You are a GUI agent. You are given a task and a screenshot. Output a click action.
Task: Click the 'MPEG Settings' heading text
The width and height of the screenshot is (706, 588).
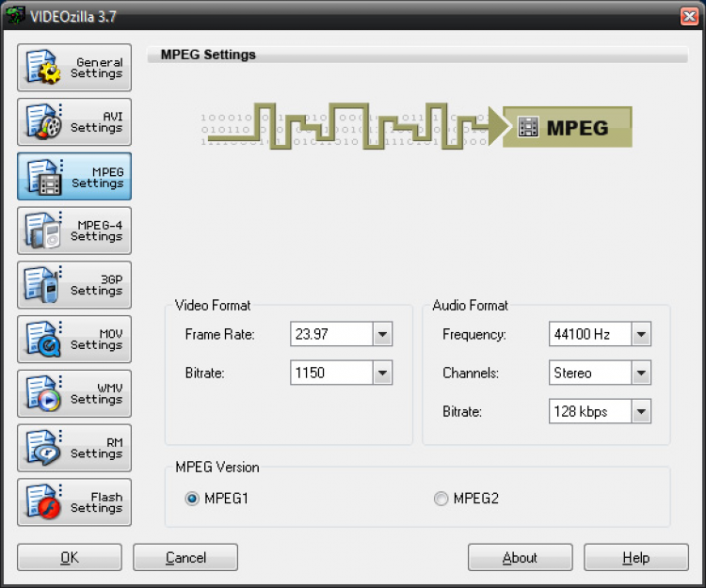(208, 55)
